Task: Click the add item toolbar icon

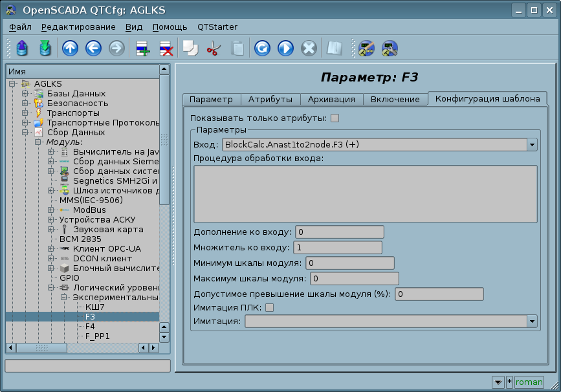Action: coord(142,49)
